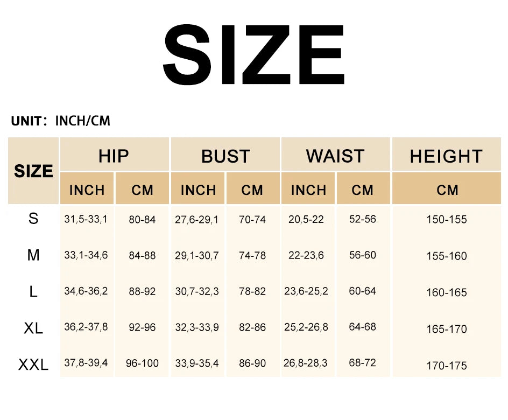Click the CM subheader under HEIGHT
508x420 pixels.
(x=447, y=190)
